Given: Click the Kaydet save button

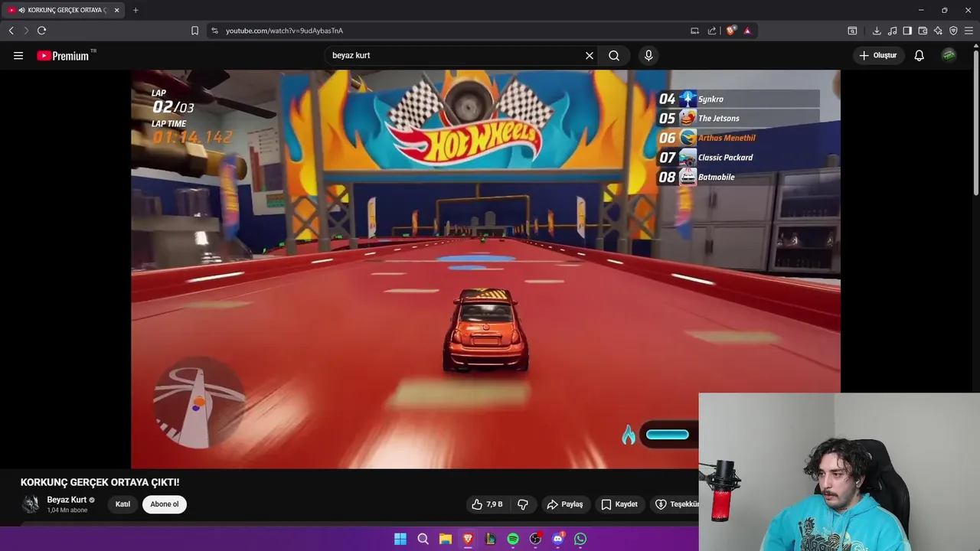Looking at the screenshot, I should [x=619, y=504].
